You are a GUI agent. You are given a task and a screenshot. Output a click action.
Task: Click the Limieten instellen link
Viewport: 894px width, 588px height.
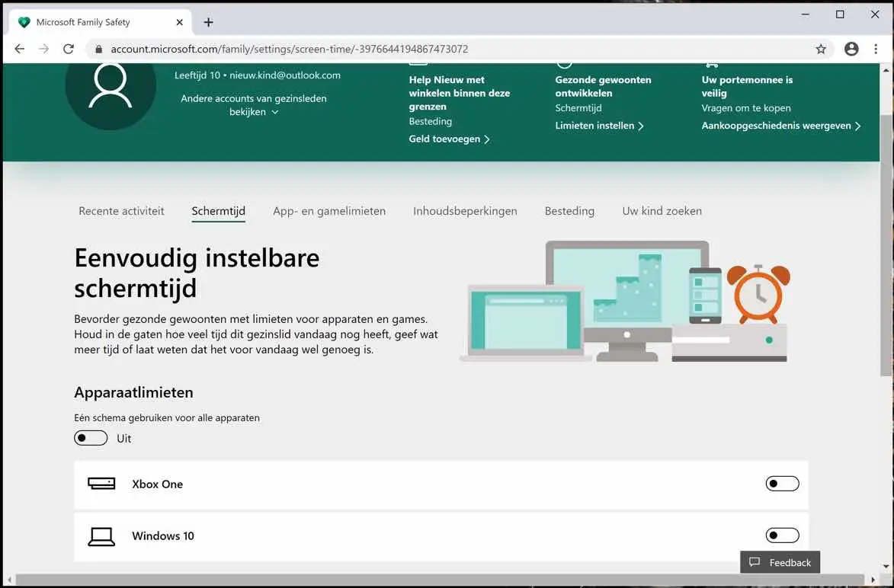tap(600, 126)
